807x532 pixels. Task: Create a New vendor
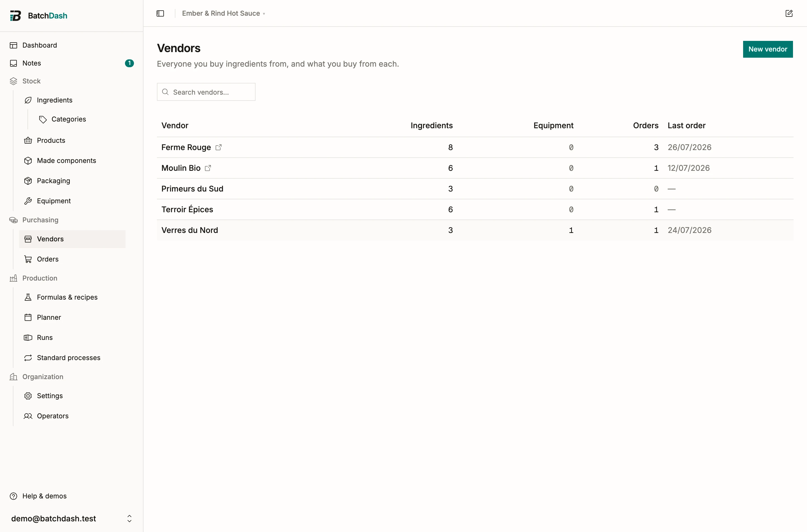767,49
